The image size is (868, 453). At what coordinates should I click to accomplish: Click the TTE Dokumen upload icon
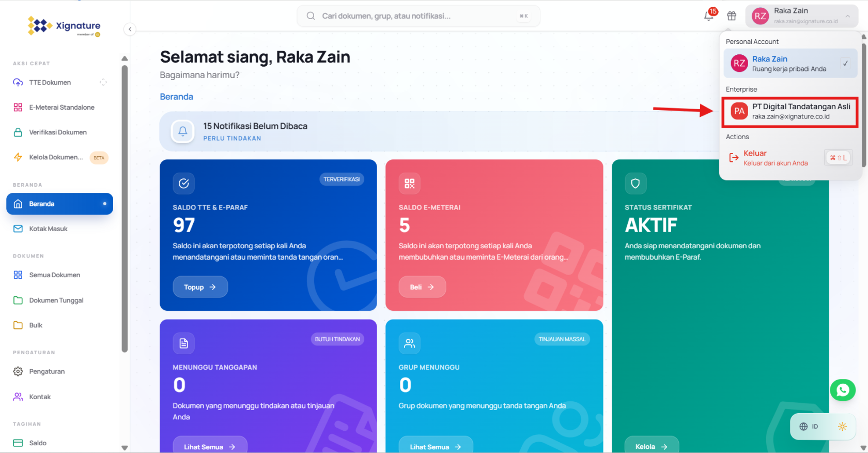[x=18, y=82]
